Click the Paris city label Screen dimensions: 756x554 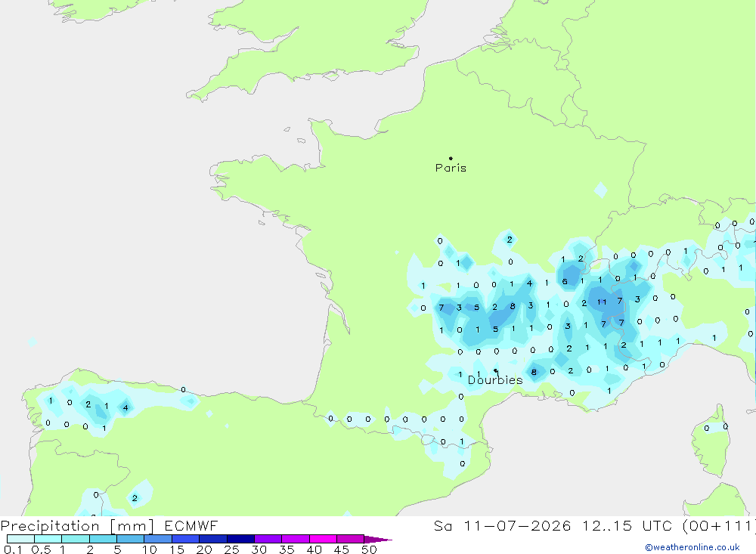[451, 168]
